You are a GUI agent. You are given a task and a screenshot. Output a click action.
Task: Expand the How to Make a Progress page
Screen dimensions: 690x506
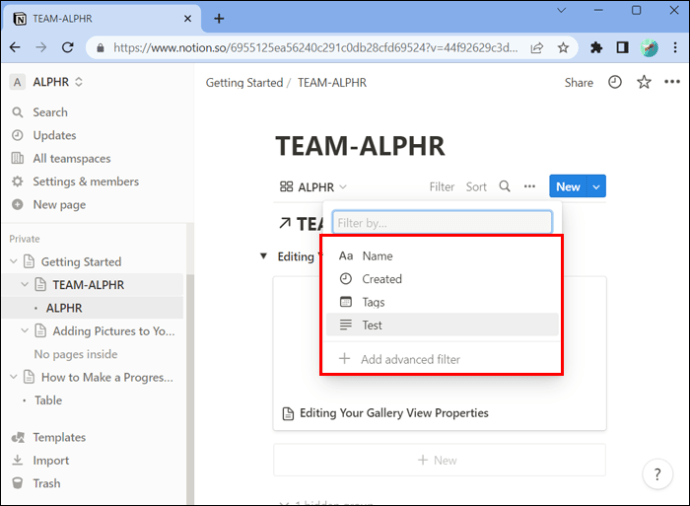tap(14, 377)
